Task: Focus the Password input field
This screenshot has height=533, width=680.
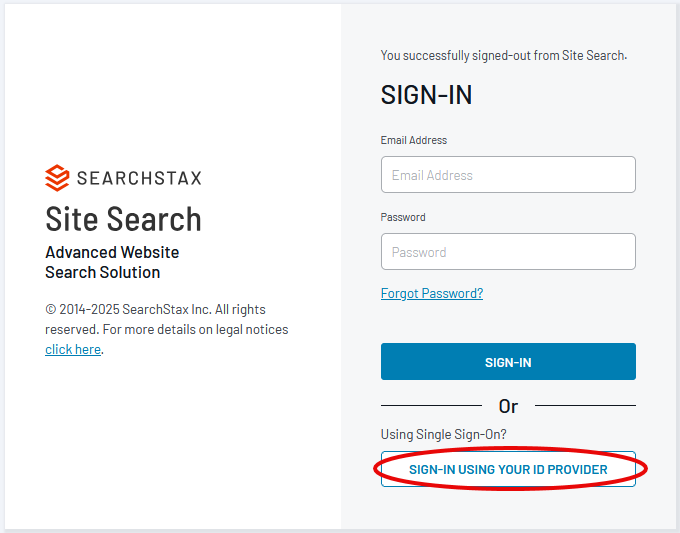Action: (x=508, y=252)
